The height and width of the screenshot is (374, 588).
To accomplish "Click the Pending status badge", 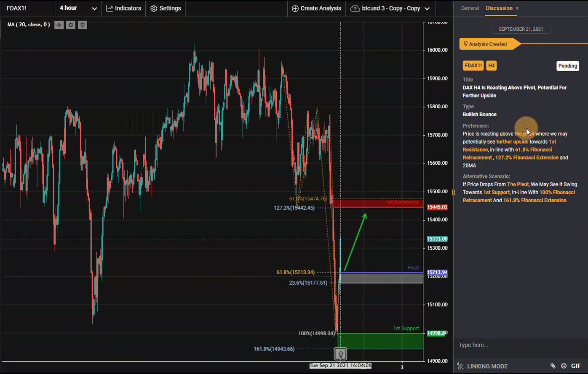I will pos(567,66).
